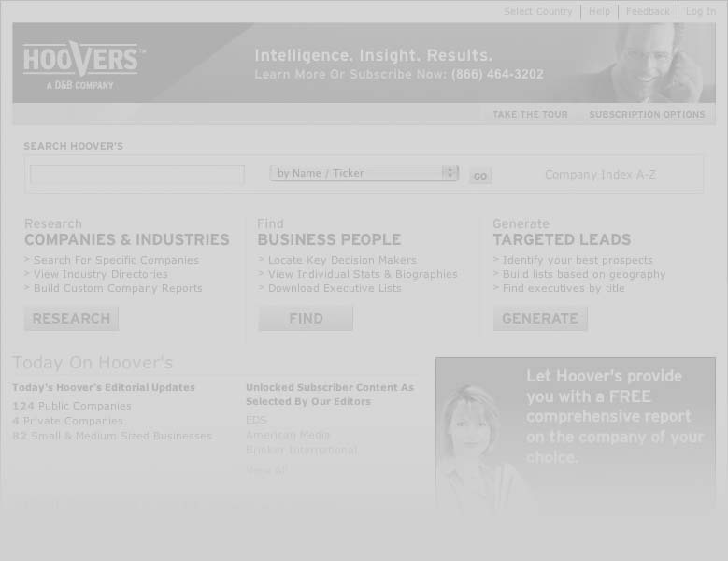
Task: Click Select Country in top menu
Action: (x=537, y=12)
